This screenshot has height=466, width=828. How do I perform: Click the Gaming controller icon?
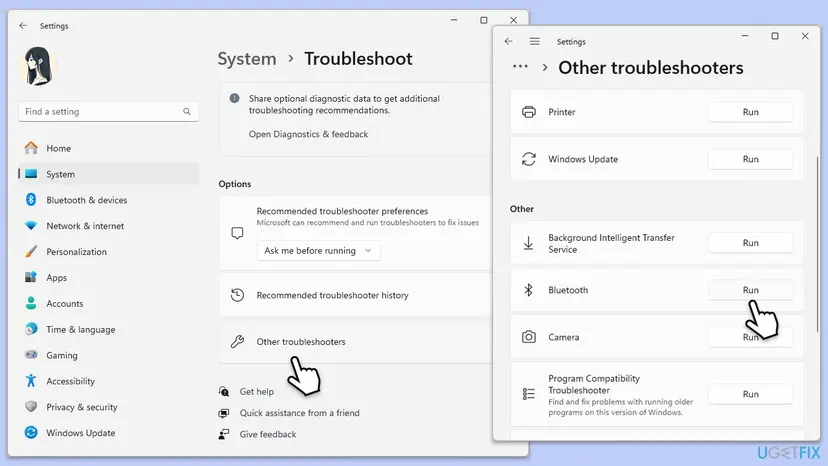tap(31, 355)
